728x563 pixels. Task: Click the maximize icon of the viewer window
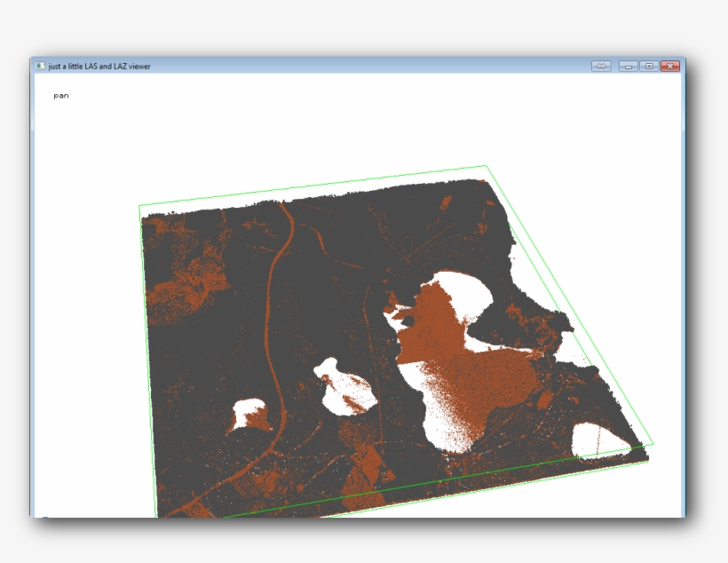tap(650, 65)
